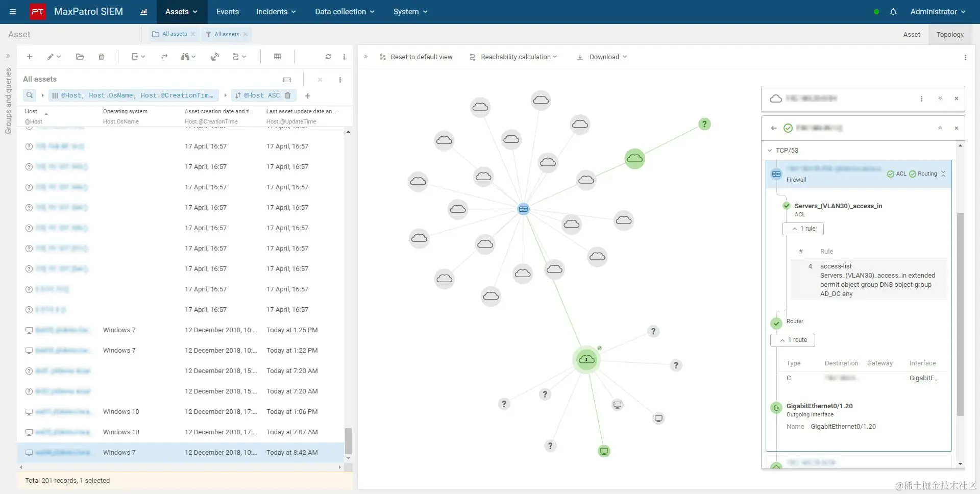The height and width of the screenshot is (494, 980).
Task: Collapse the TCP/53 section
Action: (x=770, y=151)
